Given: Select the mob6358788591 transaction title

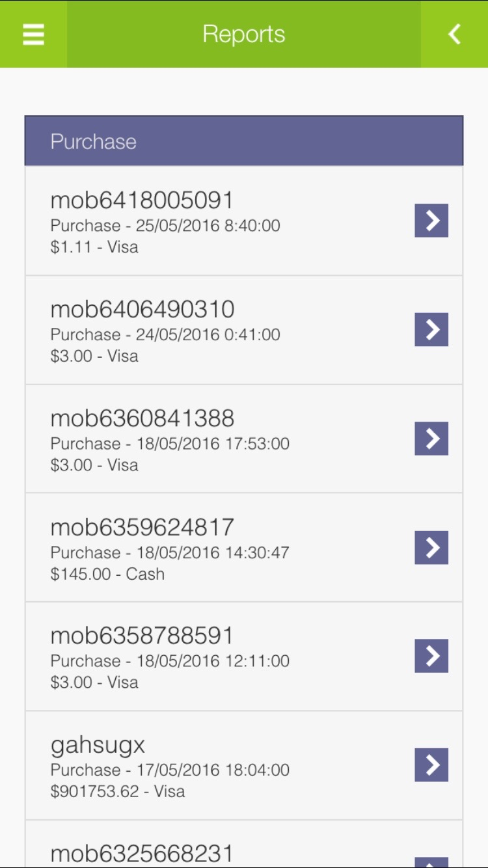Looking at the screenshot, I should (x=142, y=636).
